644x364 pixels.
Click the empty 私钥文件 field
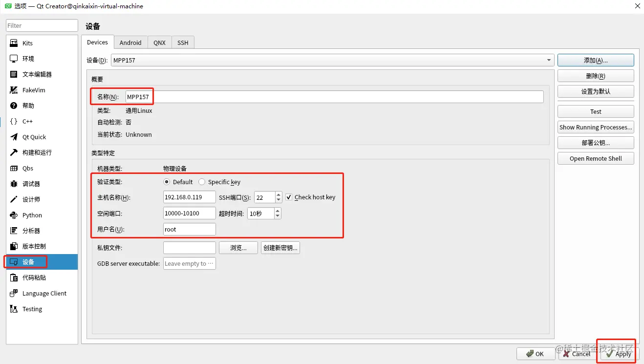pos(190,248)
